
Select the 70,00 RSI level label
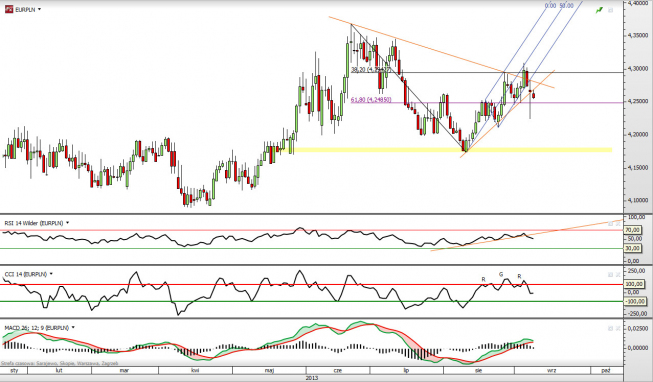[x=632, y=230]
